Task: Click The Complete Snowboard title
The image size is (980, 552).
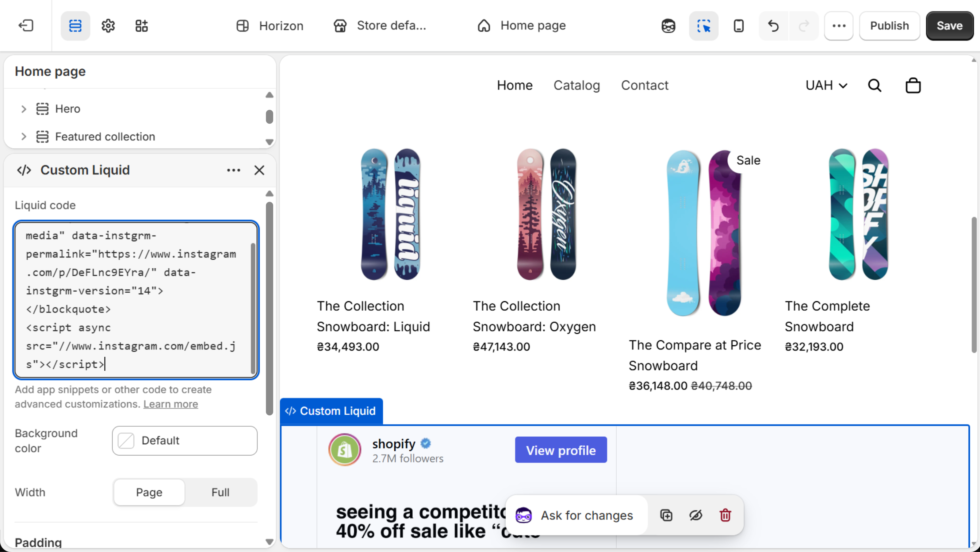Action: pyautogui.click(x=827, y=316)
